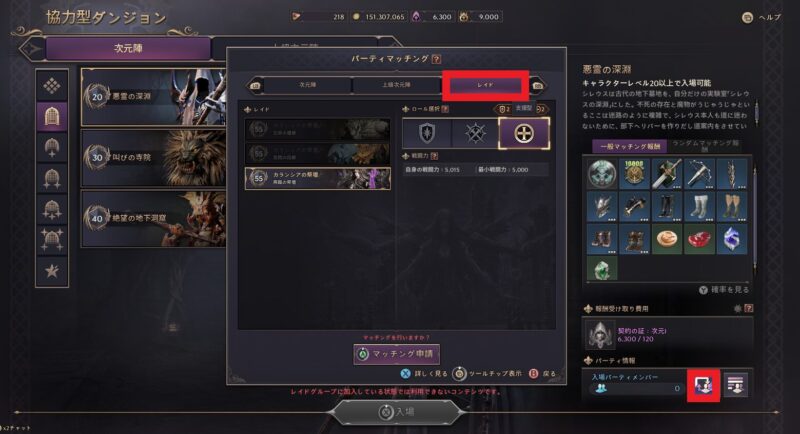The height and width of the screenshot is (434, 800).
Task: Select the tank shield role icon
Action: (427, 133)
